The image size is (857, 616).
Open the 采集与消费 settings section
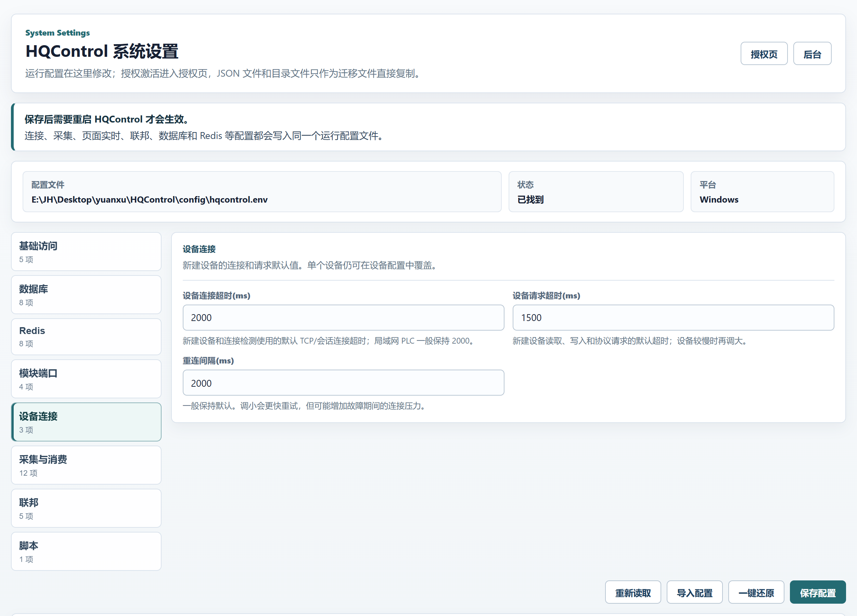[86, 465]
